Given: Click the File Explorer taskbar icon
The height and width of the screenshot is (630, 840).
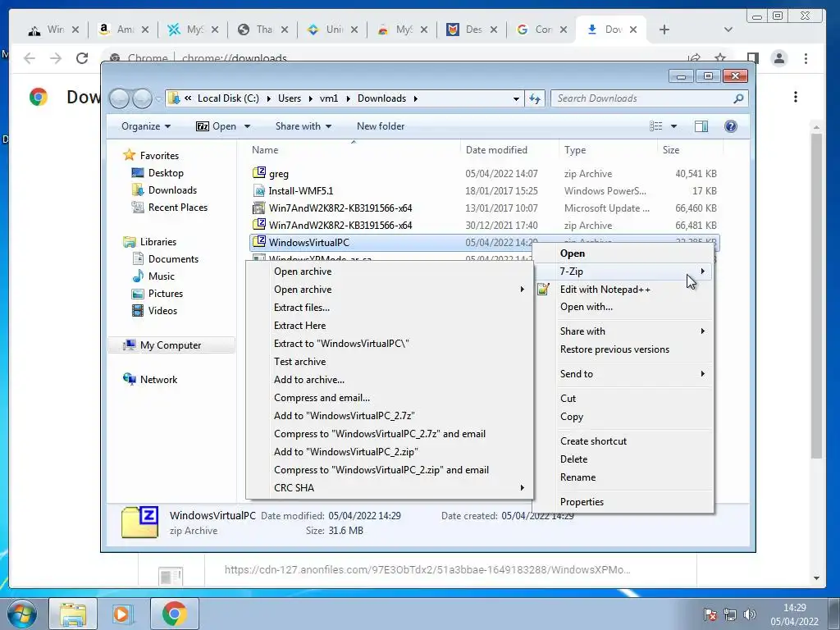Looking at the screenshot, I should pos(73,614).
